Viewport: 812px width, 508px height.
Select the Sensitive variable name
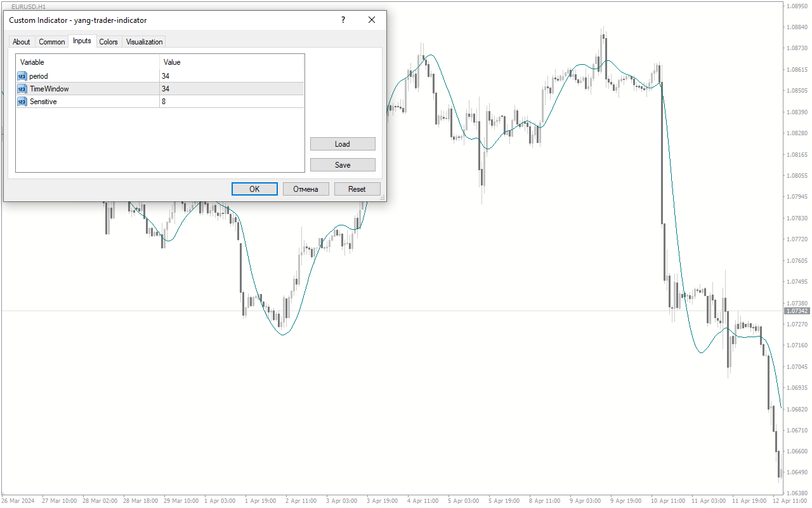tap(43, 102)
